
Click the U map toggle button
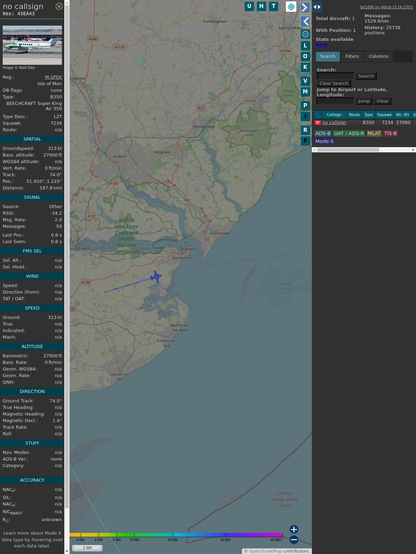click(x=249, y=6)
